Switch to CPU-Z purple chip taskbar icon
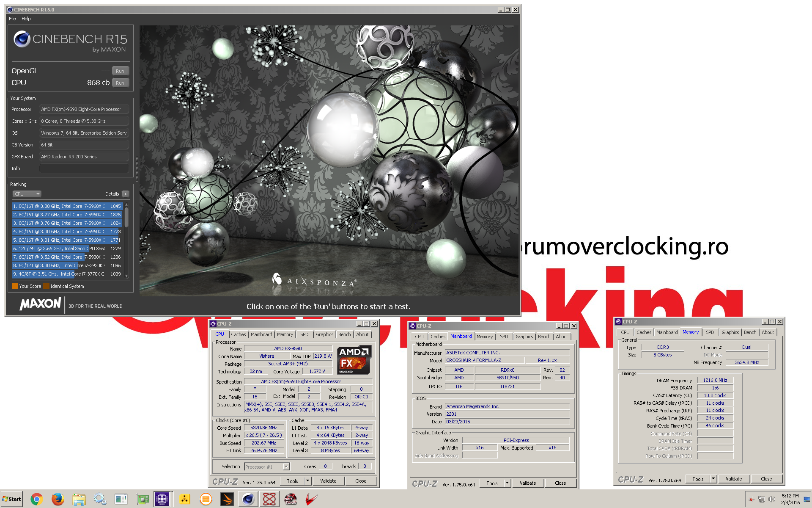812x508 pixels. click(x=162, y=500)
